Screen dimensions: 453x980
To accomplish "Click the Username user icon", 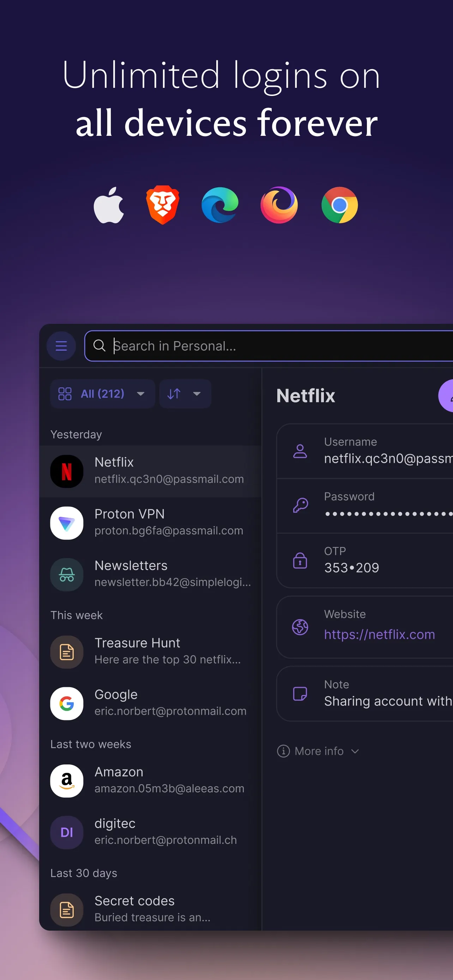I will coord(300,451).
